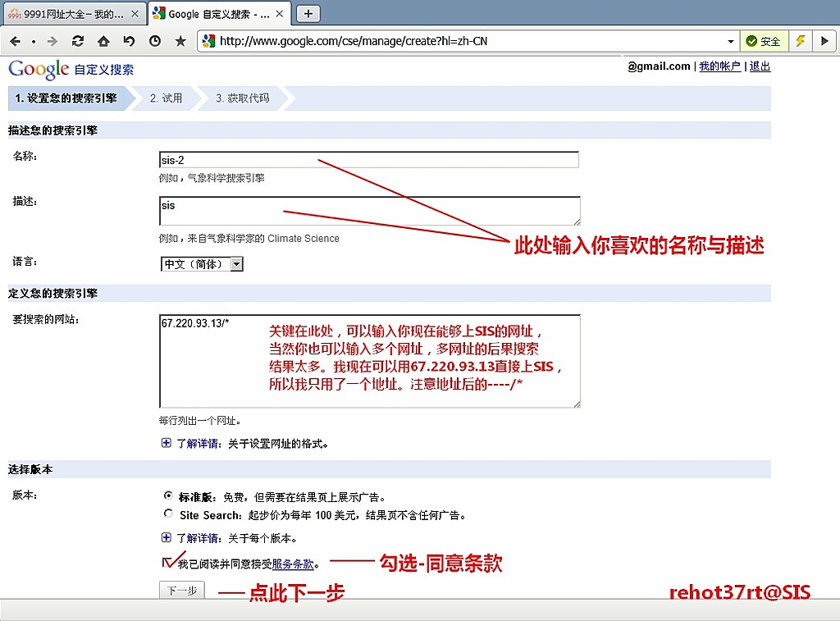Switch to the 9991网址大全 tab
The height and width of the screenshot is (621, 840).
pyautogui.click(x=74, y=14)
